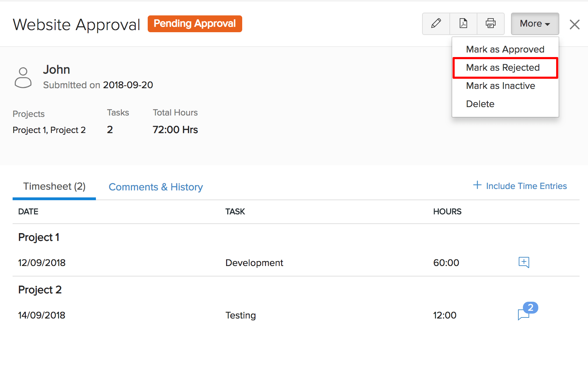Screen dimensions: 588x371
Task: Click the Project 2 group heading
Action: 40,290
